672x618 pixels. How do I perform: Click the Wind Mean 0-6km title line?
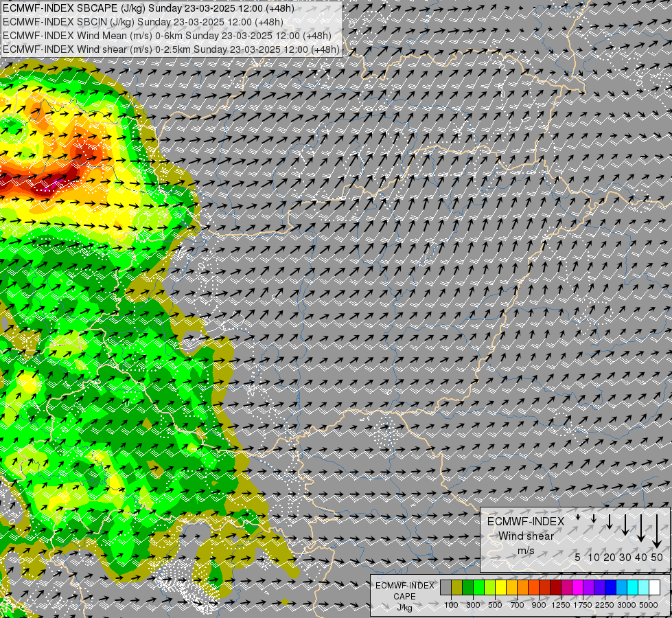[x=167, y=36]
